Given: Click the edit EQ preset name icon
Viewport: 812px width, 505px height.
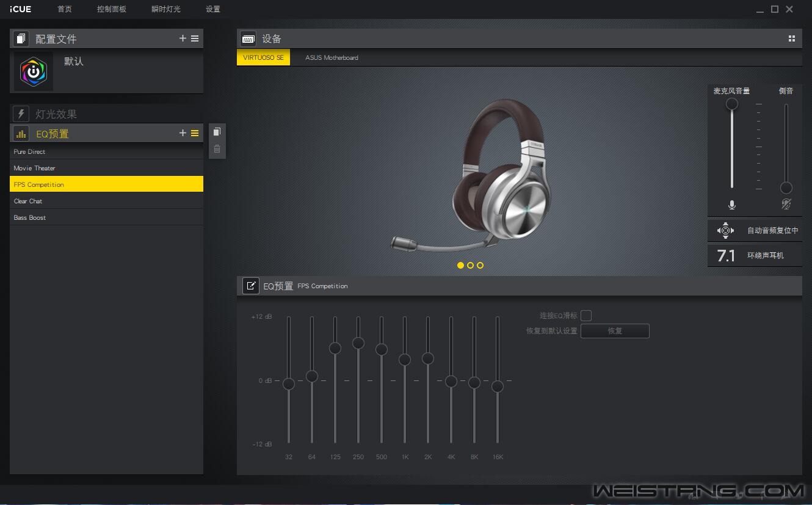Looking at the screenshot, I should coord(251,286).
